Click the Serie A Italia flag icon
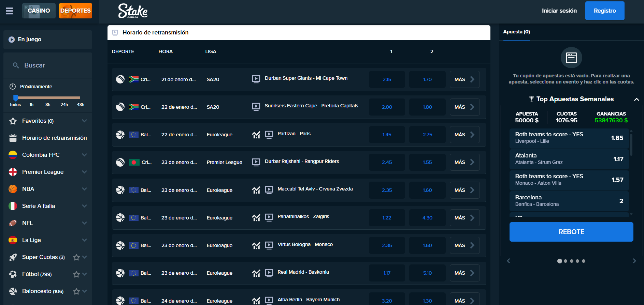The width and height of the screenshot is (644, 305). coord(13,206)
